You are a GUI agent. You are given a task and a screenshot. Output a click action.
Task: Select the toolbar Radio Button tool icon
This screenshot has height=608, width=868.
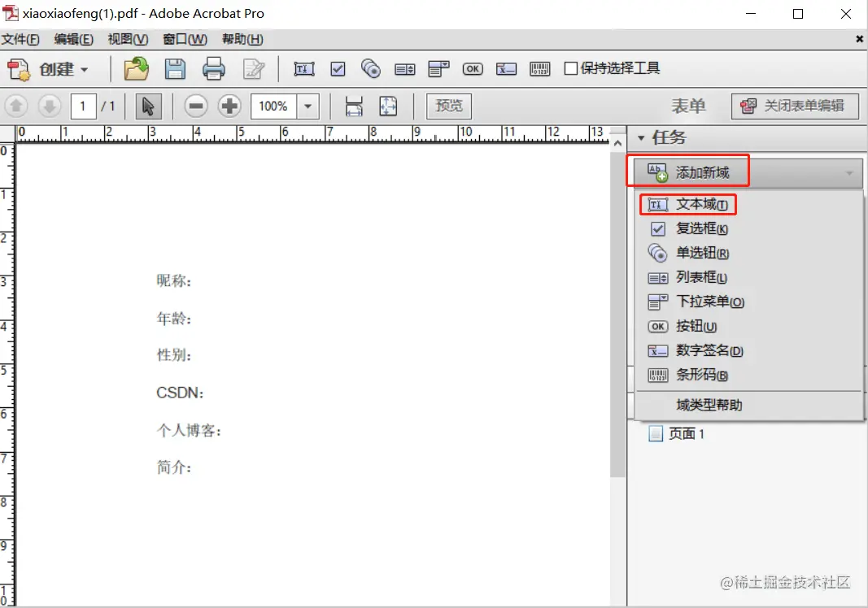(x=371, y=68)
